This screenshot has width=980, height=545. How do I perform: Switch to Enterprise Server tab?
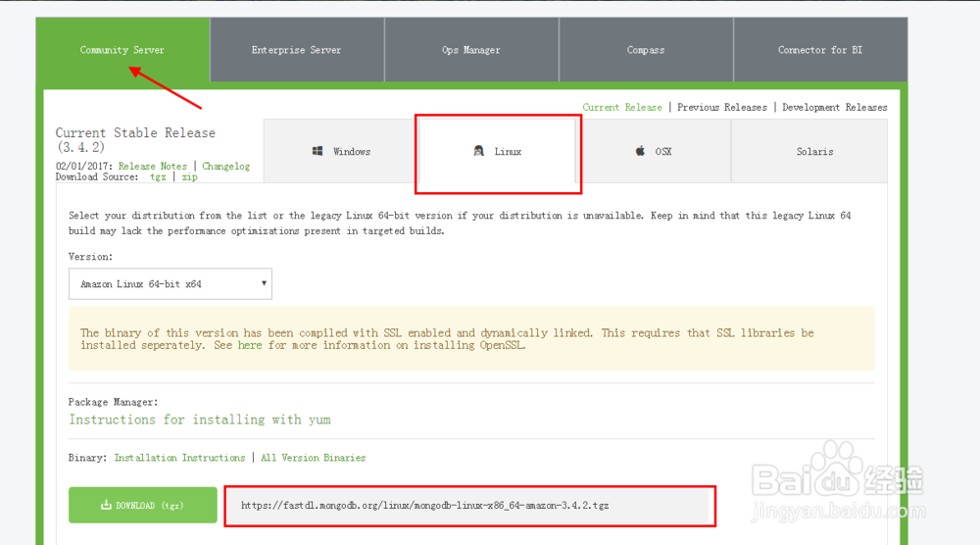(297, 50)
